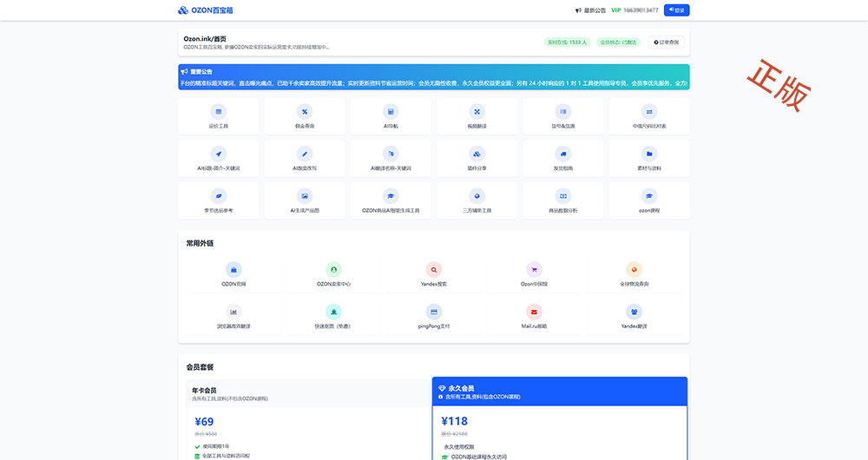Open the 定价工具 pricing tool card
This screenshot has width=868, height=460.
pos(218,116)
